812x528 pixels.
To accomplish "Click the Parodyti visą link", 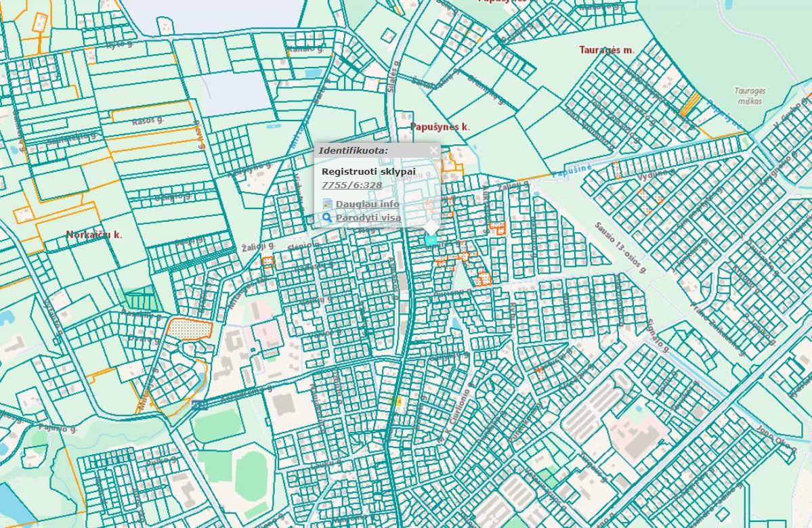I will [368, 217].
